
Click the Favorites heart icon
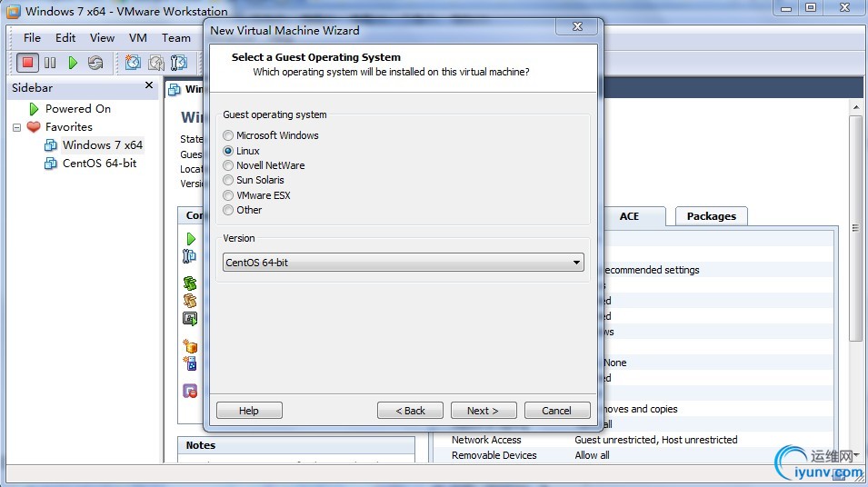tap(34, 126)
